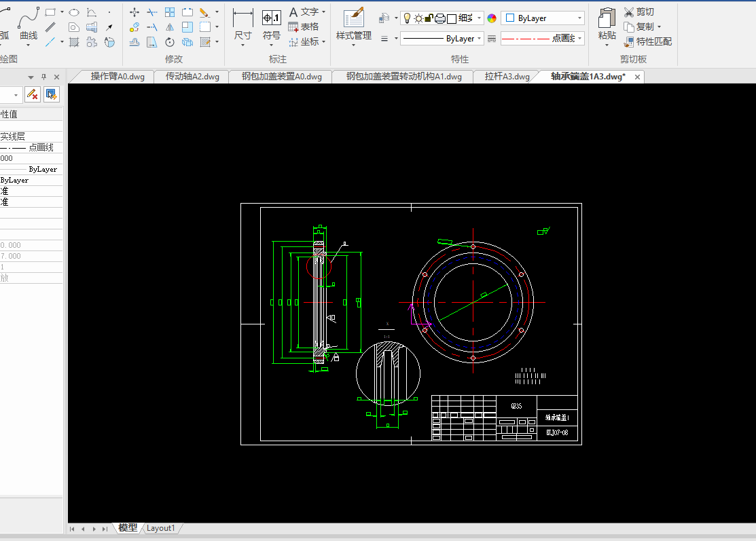This screenshot has width=756, height=541.
Task: Select the arrow drawing tool
Action: click(x=109, y=27)
